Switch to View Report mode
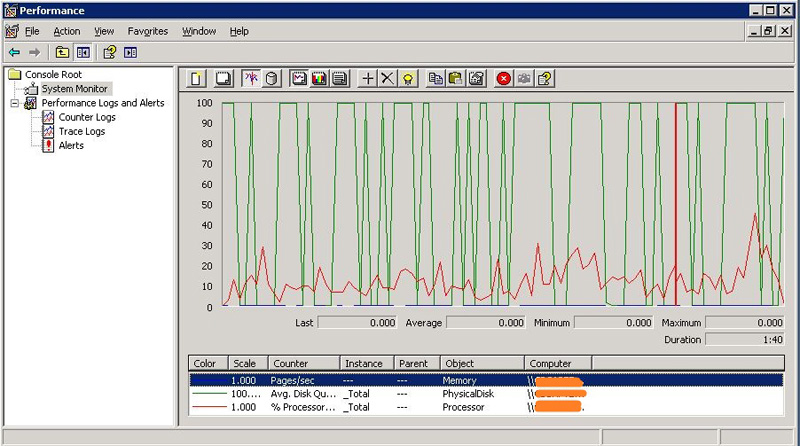Viewport: 800px width, 446px height. click(340, 79)
